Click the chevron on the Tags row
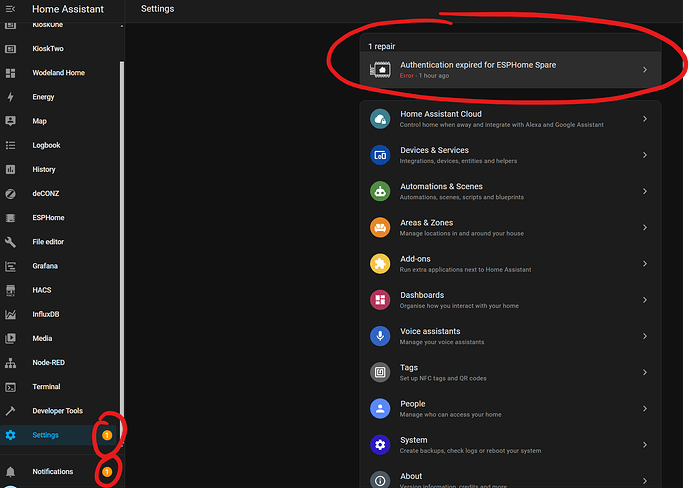Image resolution: width=690 pixels, height=488 pixels. pyautogui.click(x=645, y=372)
